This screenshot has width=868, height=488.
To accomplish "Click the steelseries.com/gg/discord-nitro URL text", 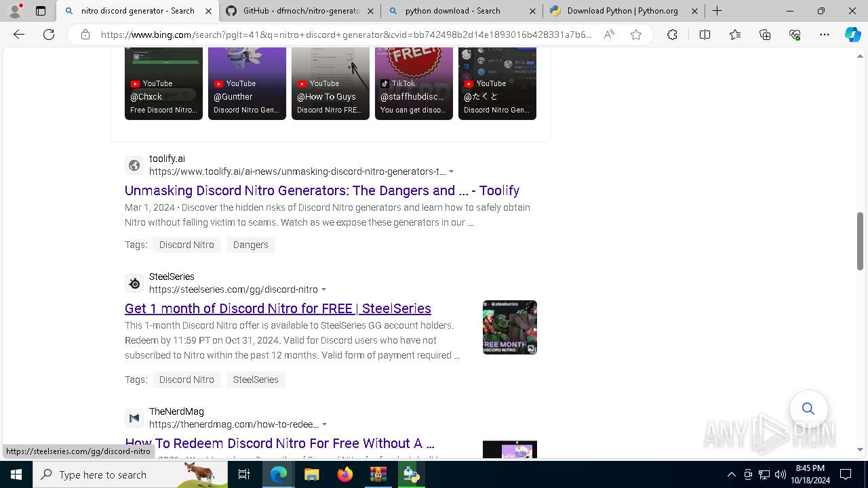I will coord(233,289).
